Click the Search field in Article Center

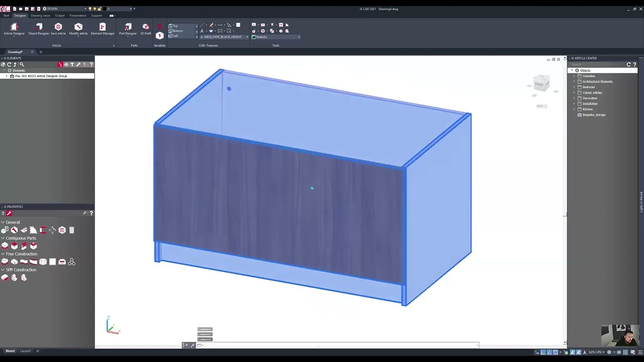pyautogui.click(x=596, y=64)
